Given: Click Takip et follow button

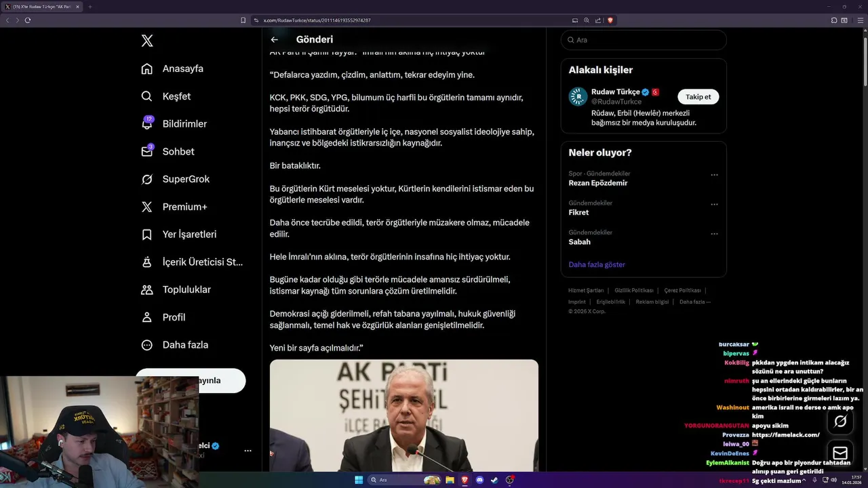Looking at the screenshot, I should coord(698,97).
